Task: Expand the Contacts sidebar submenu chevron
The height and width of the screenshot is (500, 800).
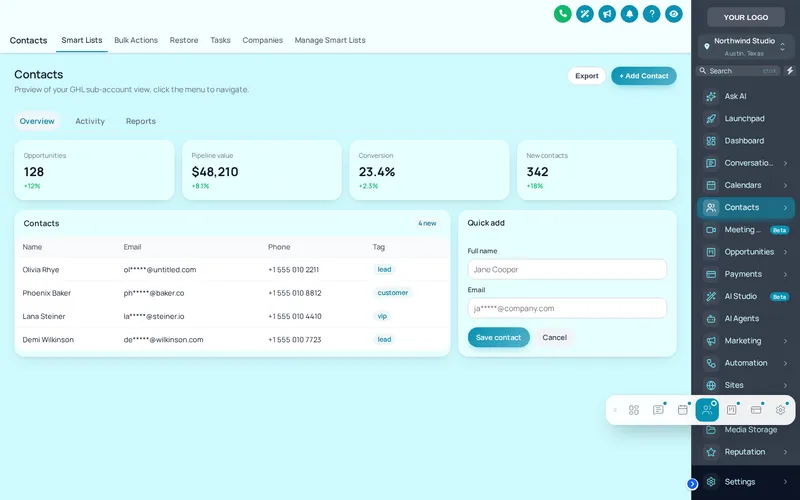Action: 785,208
